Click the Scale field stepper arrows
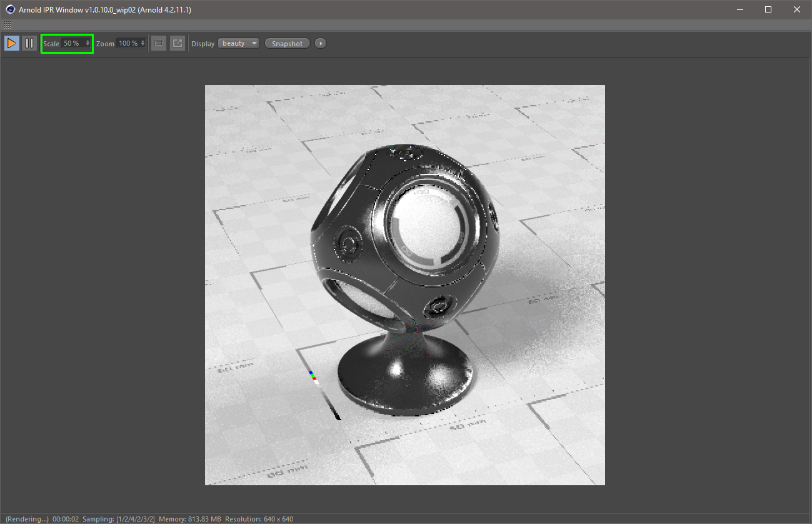 pyautogui.click(x=88, y=43)
